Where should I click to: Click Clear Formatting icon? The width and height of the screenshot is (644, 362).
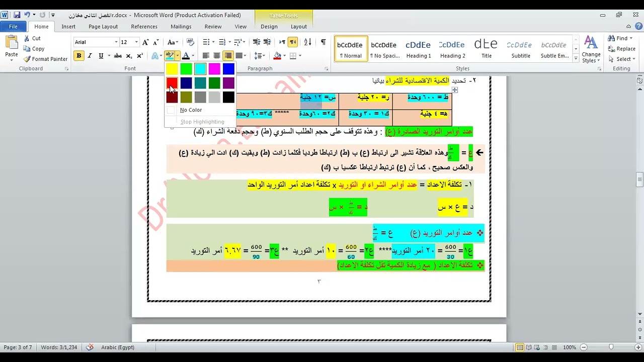click(190, 42)
